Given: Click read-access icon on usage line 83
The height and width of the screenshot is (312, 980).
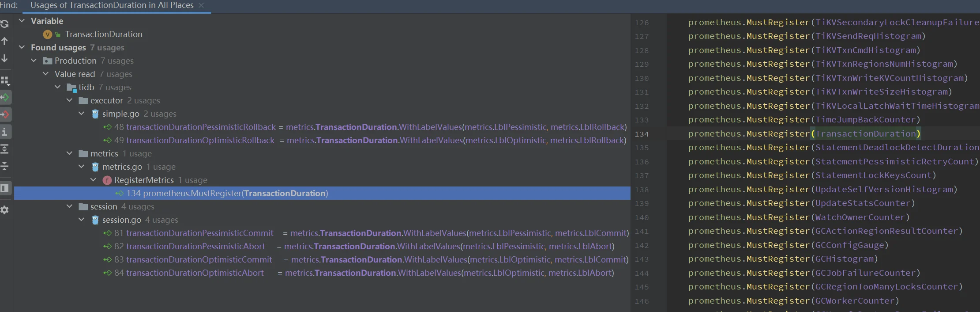Looking at the screenshot, I should pyautogui.click(x=107, y=259).
